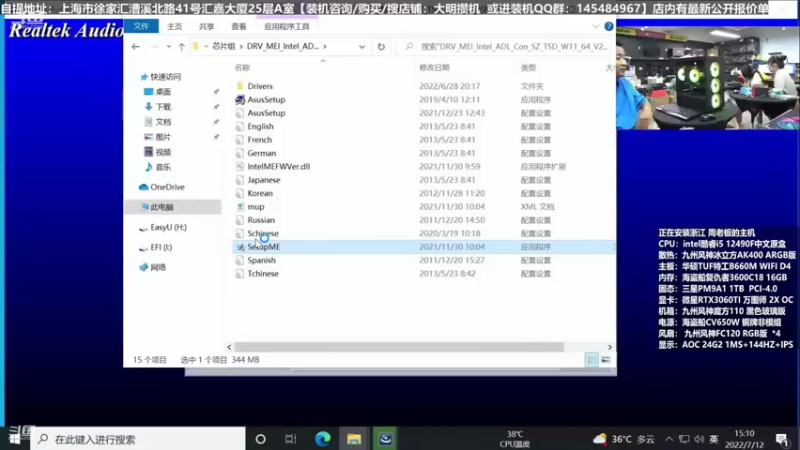Select the French config file
This screenshot has height=450, width=800.
259,139
